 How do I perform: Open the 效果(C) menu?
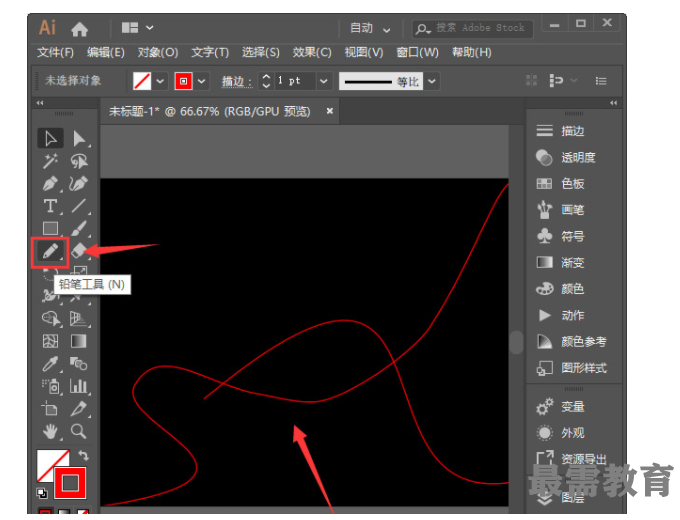[312, 52]
